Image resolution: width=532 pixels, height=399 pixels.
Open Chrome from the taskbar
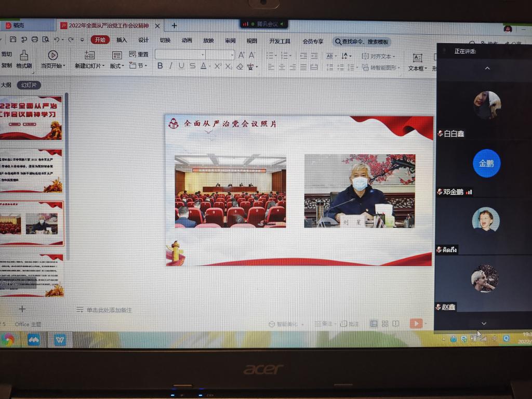[7, 339]
